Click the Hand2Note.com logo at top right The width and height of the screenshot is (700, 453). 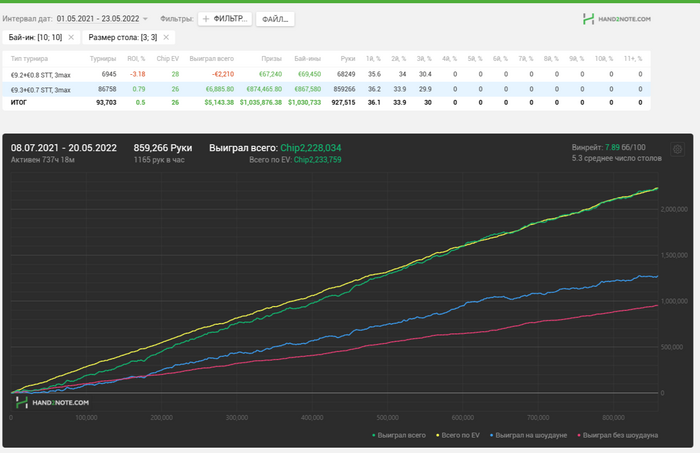pos(617,19)
